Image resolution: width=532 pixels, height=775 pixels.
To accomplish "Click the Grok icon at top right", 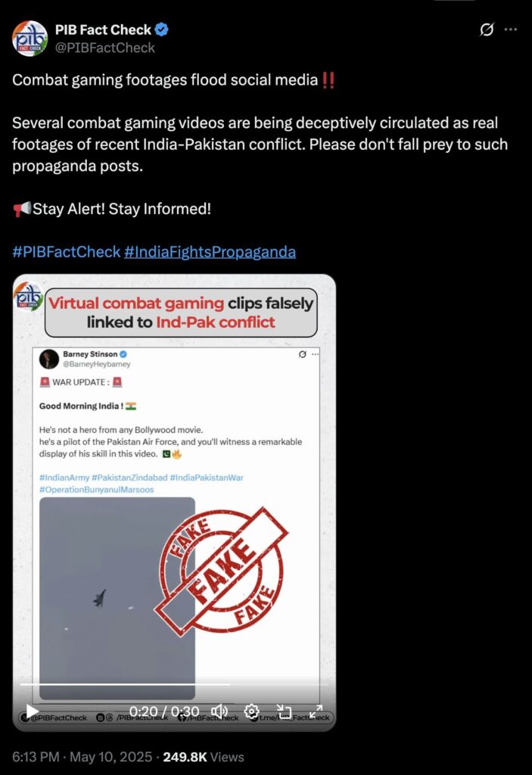I will pyautogui.click(x=487, y=30).
